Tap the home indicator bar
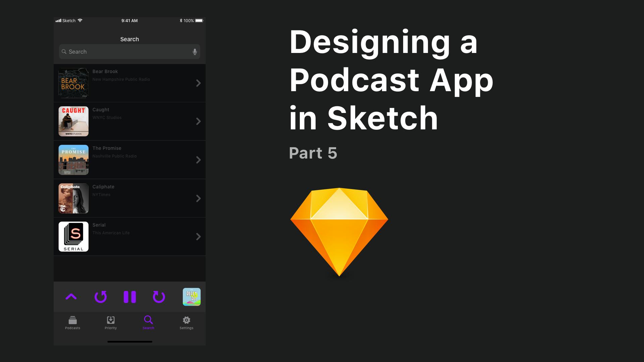Viewport: 644px width, 362px height. [130, 342]
